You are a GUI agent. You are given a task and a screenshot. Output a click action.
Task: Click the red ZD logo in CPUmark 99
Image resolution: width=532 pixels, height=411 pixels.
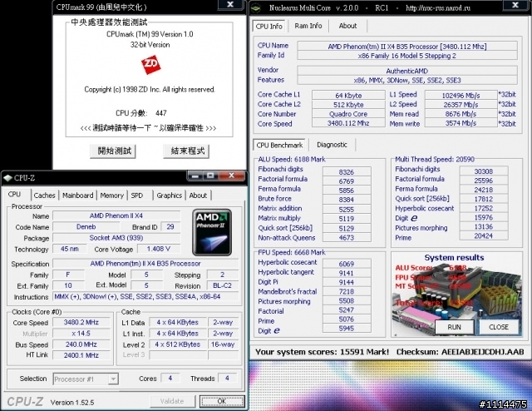click(x=150, y=65)
